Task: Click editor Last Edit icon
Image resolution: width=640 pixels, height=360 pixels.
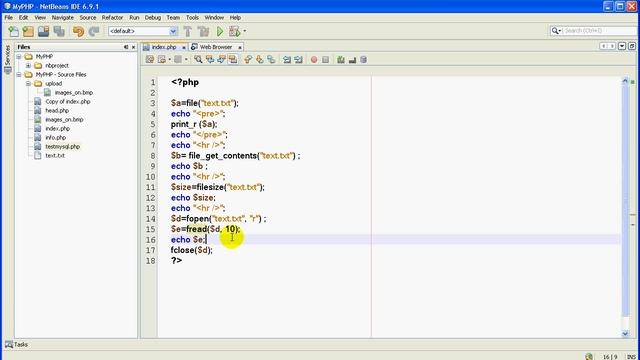Action: pos(150,60)
